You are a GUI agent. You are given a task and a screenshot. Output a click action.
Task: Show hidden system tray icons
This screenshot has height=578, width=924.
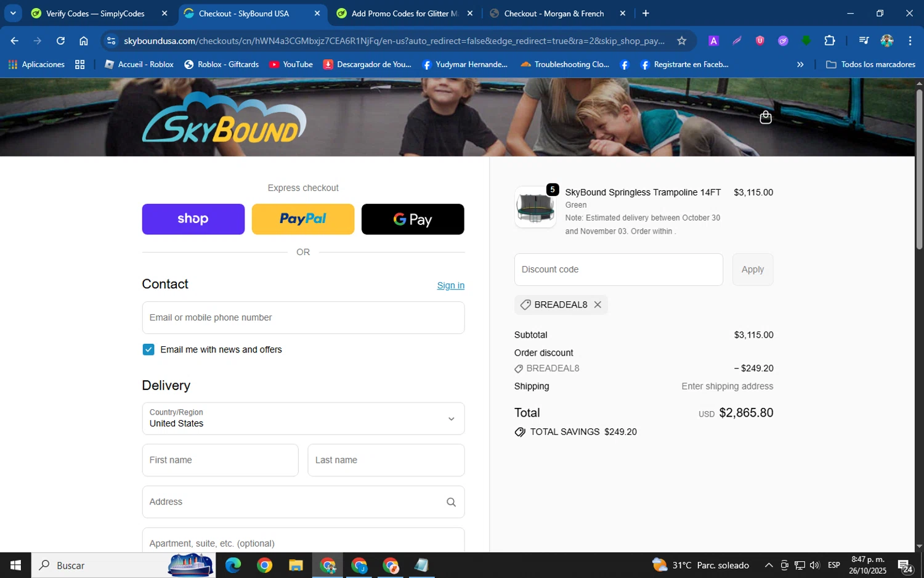(769, 565)
